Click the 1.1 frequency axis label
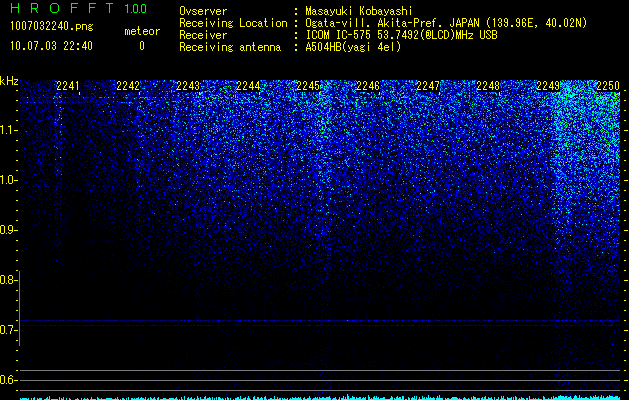The height and width of the screenshot is (400, 629). (8, 130)
